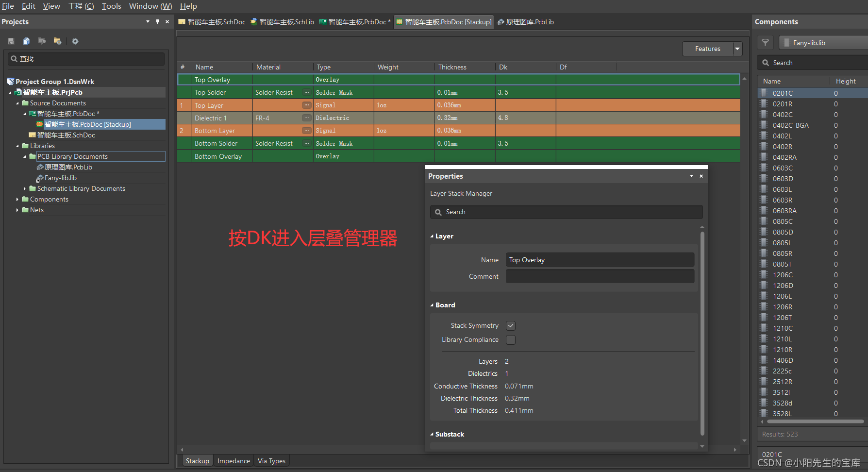The image size is (868, 472).
Task: Open the Features dropdown arrow
Action: point(737,49)
